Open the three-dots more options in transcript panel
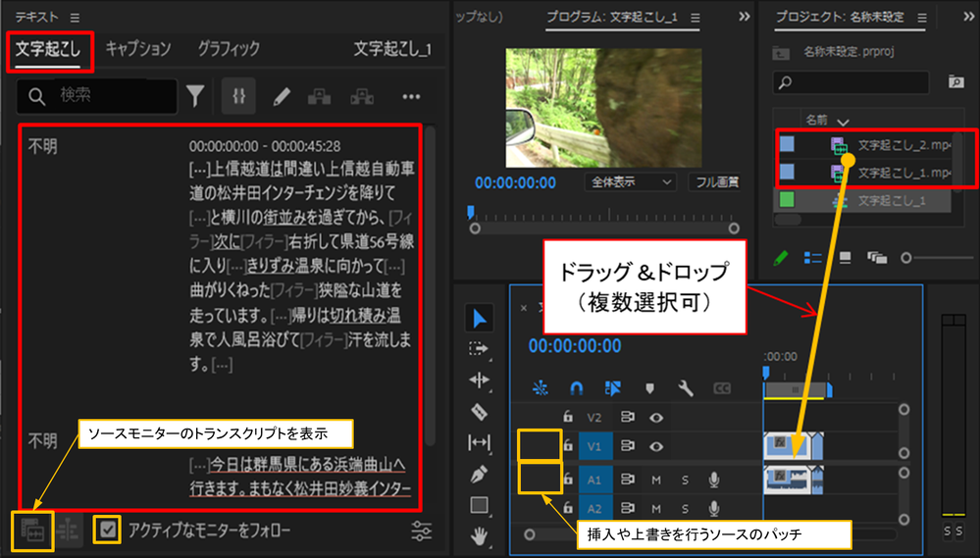The image size is (980, 558). click(411, 96)
